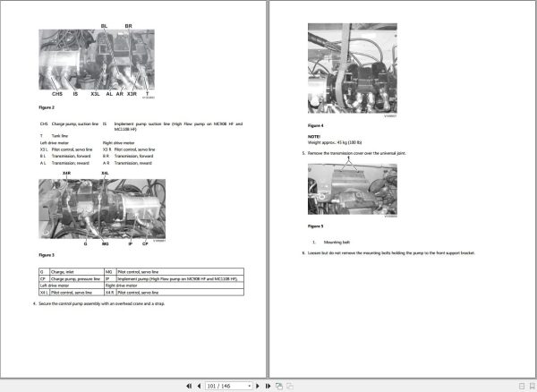
Task: Click 'Tank line' legend text
Action: [x=60, y=136]
